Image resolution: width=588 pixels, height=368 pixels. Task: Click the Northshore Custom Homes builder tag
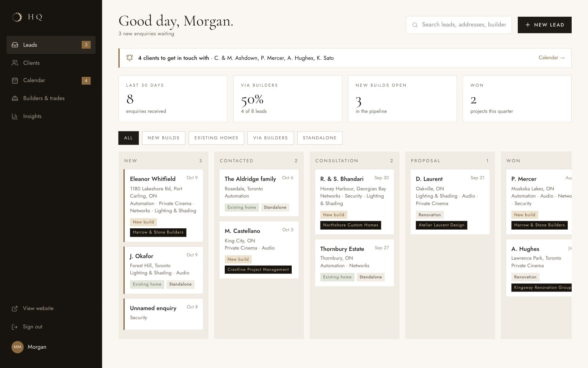click(x=351, y=225)
